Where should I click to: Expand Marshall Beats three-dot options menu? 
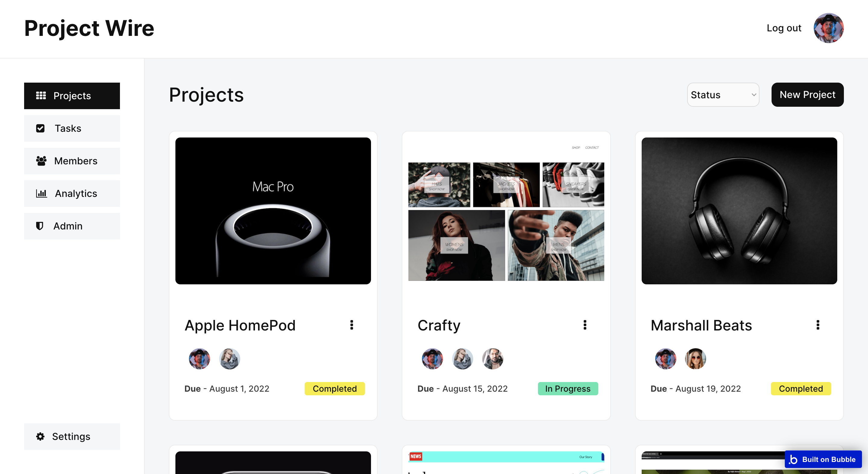point(818,325)
